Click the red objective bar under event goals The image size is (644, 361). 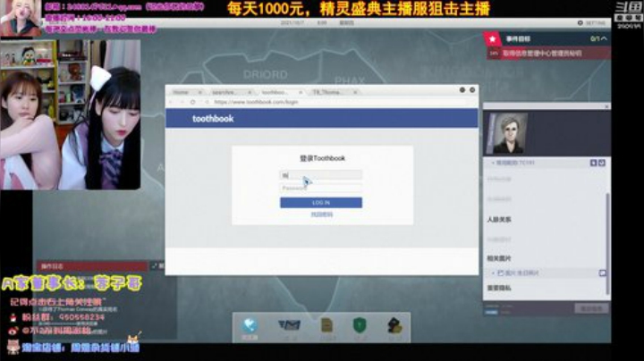pyautogui.click(x=548, y=54)
